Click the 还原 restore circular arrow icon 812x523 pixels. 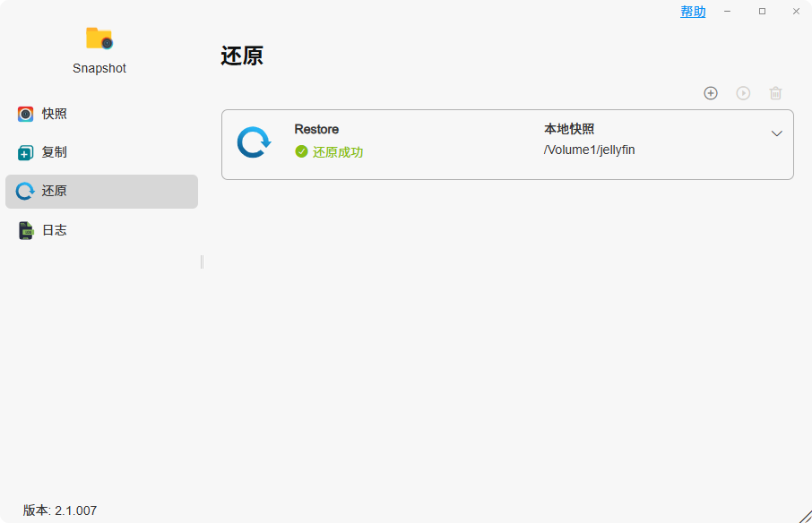pos(26,191)
